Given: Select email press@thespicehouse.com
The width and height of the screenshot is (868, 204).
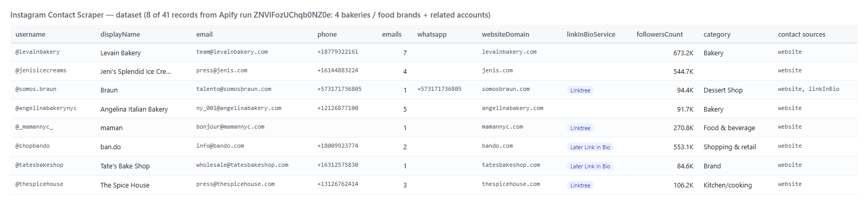Looking at the screenshot, I should [x=236, y=184].
